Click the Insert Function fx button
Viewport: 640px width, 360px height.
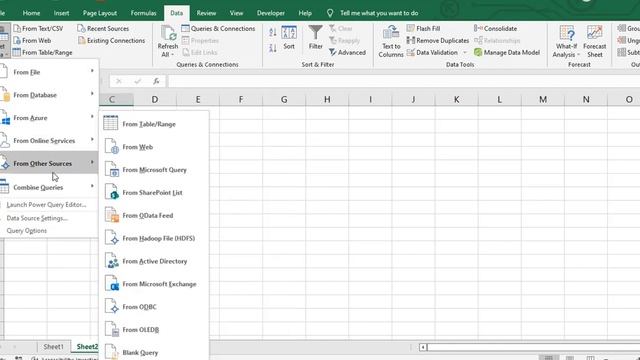point(156,81)
